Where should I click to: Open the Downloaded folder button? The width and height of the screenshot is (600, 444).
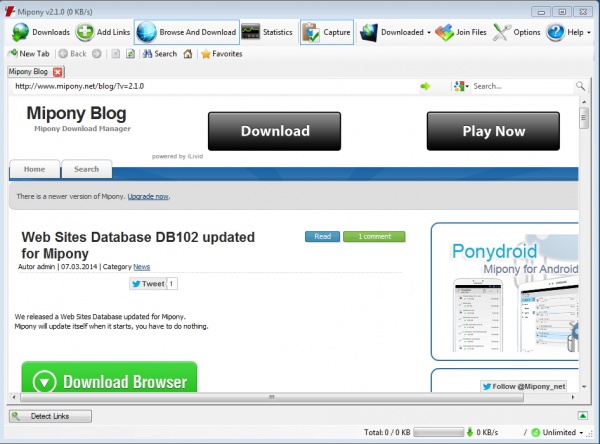coord(392,32)
